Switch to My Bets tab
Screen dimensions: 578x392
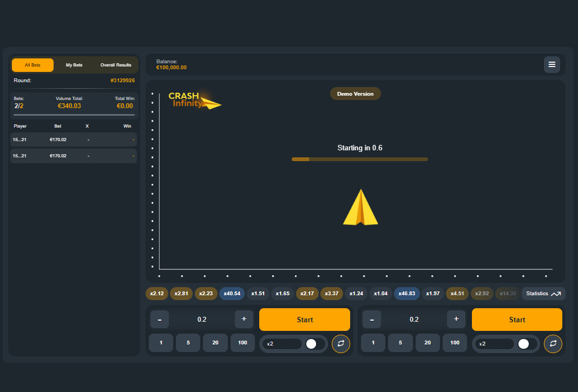74,65
